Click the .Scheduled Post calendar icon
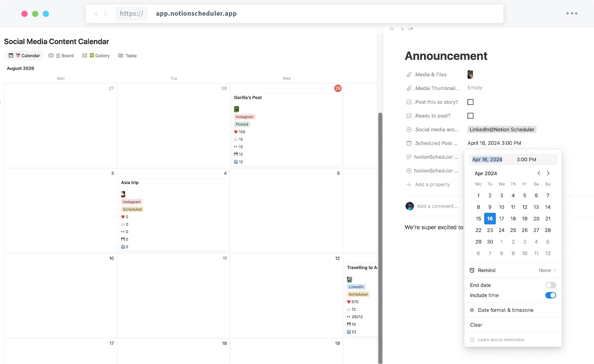Image resolution: width=594 pixels, height=364 pixels. click(409, 143)
